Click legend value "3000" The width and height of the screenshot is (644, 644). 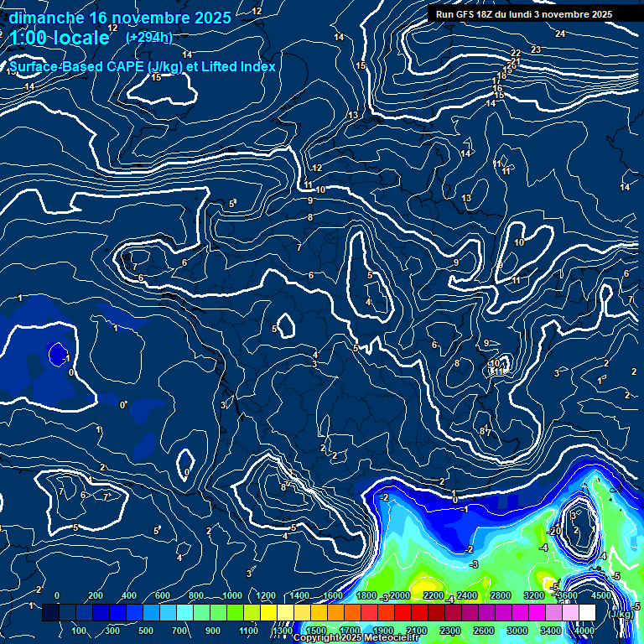[x=517, y=631]
